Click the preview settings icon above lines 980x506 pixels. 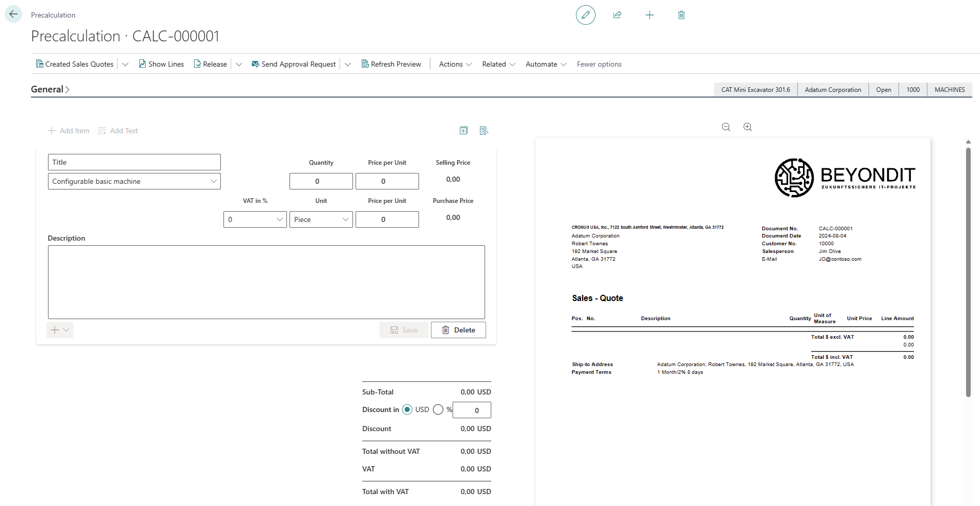coord(484,131)
